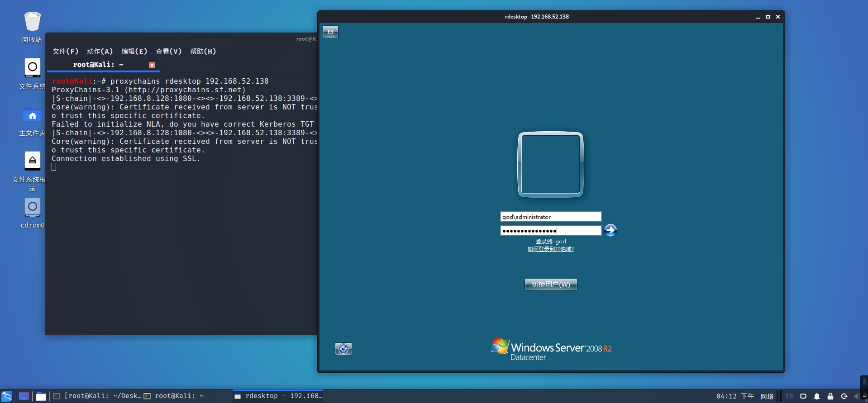Image resolution: width=868 pixels, height=403 pixels.
Task: Minimize the rdesktop window
Action: [758, 17]
